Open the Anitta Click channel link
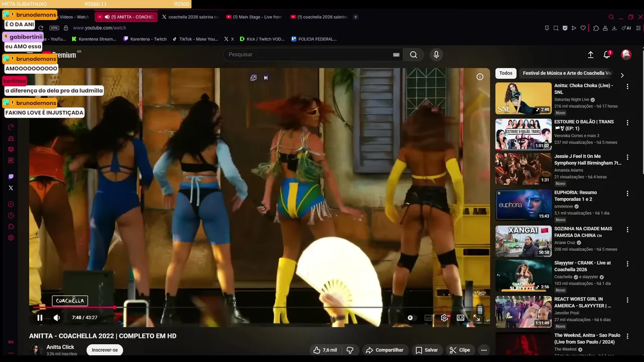 coord(60,347)
